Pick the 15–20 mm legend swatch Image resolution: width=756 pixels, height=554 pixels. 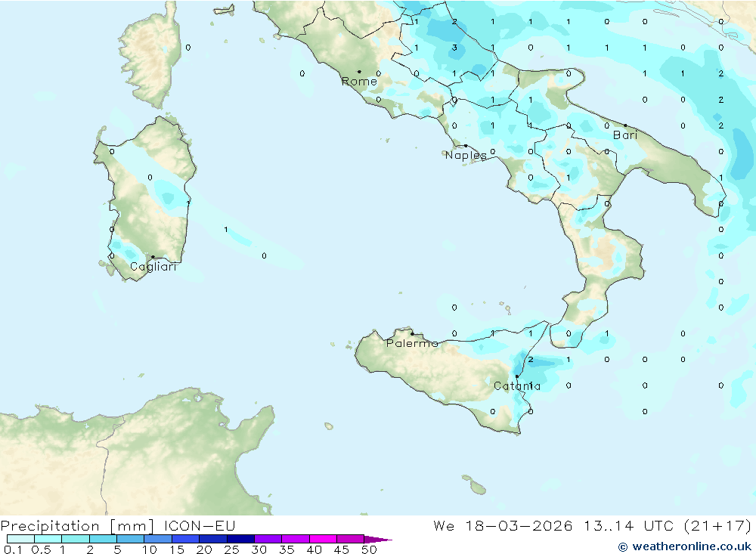[186, 539]
